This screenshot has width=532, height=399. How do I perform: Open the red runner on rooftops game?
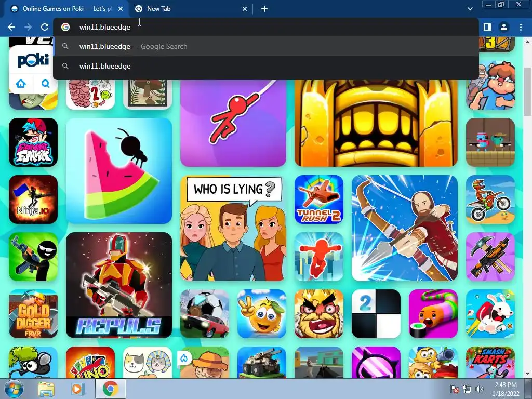point(319,257)
